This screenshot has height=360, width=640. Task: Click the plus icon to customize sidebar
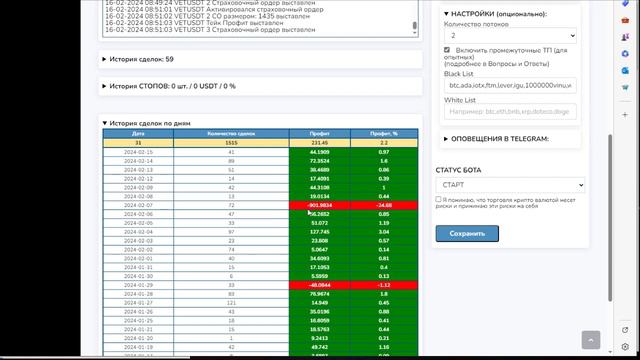click(625, 115)
